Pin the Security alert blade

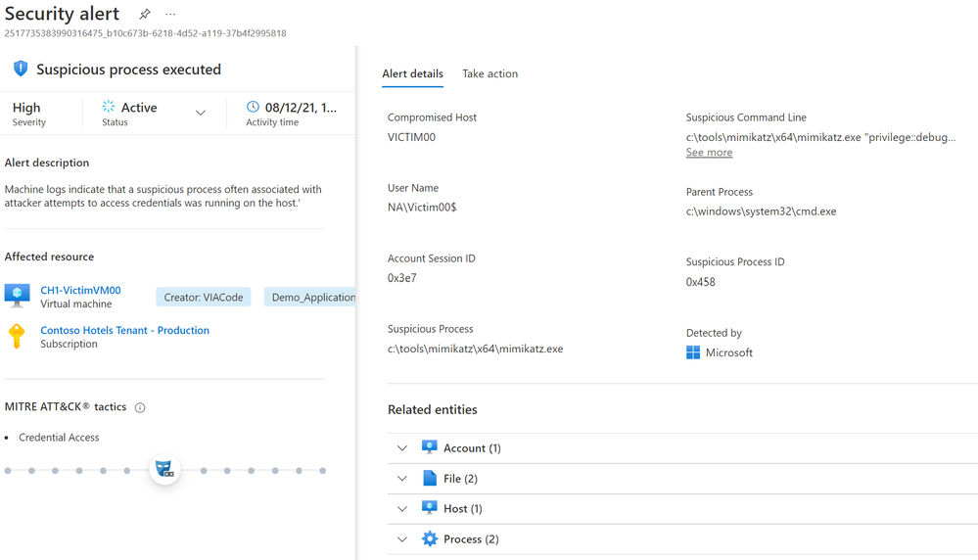coord(145,14)
